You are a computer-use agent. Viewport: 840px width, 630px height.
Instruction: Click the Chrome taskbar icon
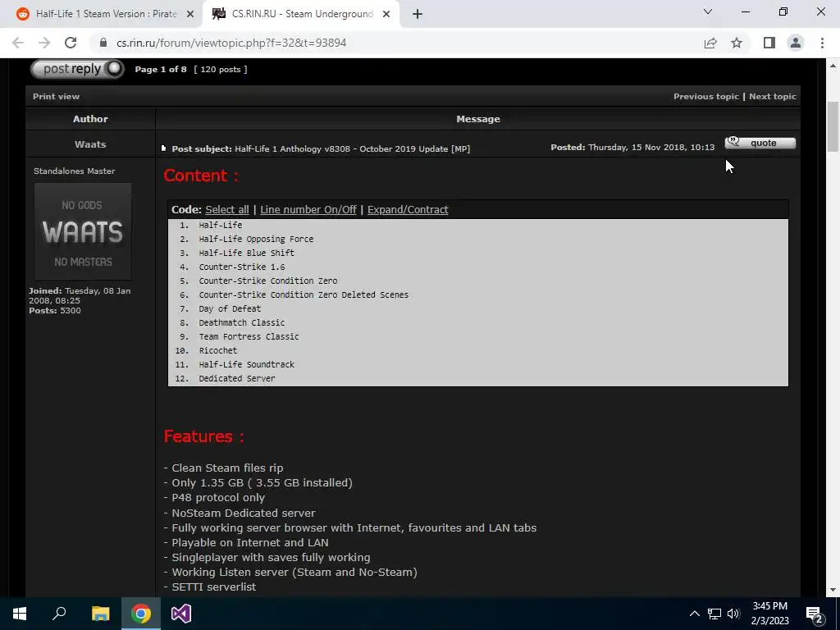tap(141, 614)
